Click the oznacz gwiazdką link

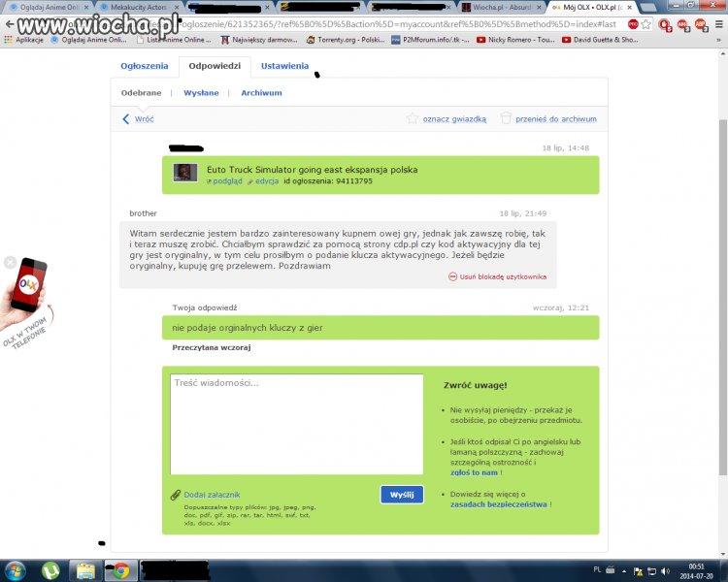(454, 118)
